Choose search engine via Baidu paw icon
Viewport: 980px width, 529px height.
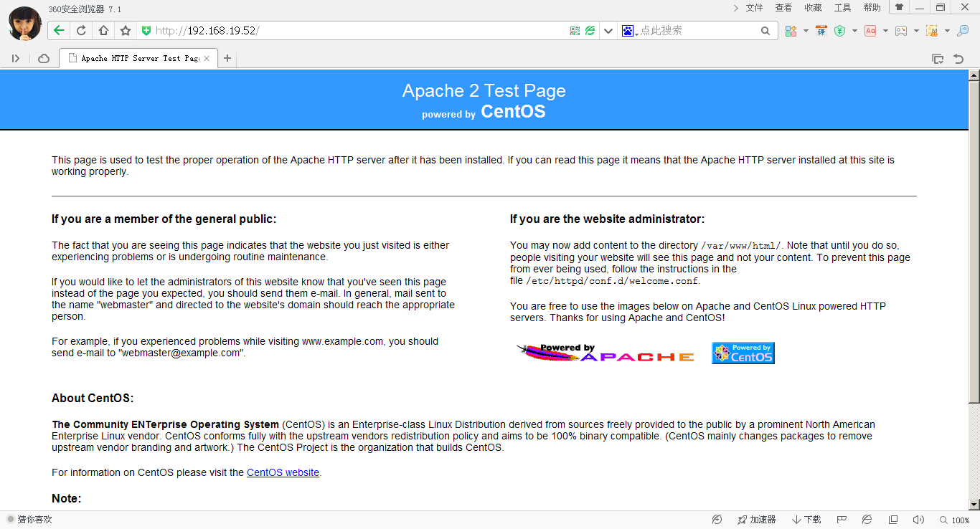point(628,31)
